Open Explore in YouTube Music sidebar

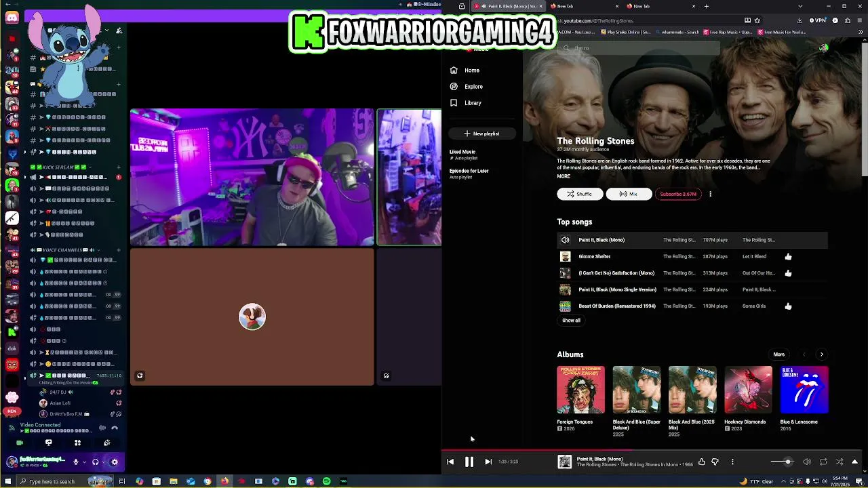coord(466,87)
